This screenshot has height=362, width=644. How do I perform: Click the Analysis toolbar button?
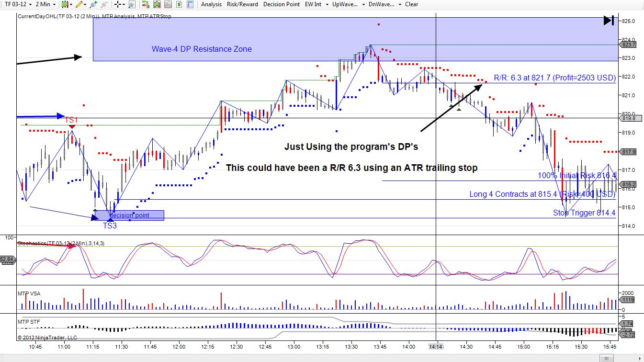[211, 4]
